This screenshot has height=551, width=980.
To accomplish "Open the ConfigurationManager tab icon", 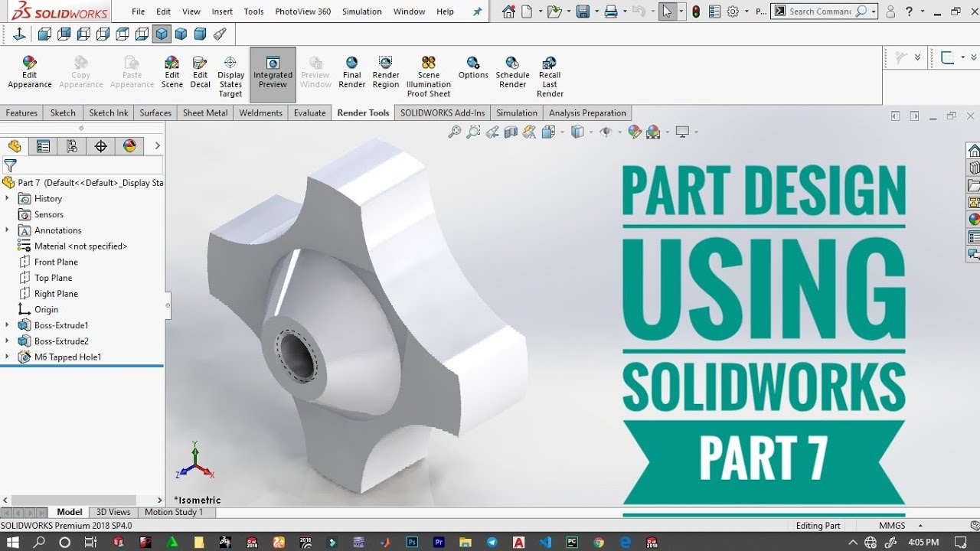I will [x=72, y=146].
